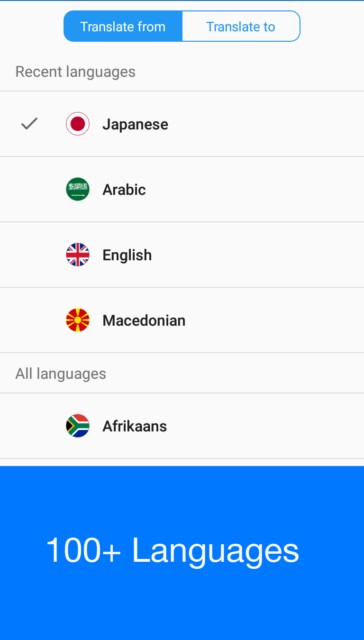Click the Afrikaans South African flag icon
364x640 pixels.
click(77, 426)
